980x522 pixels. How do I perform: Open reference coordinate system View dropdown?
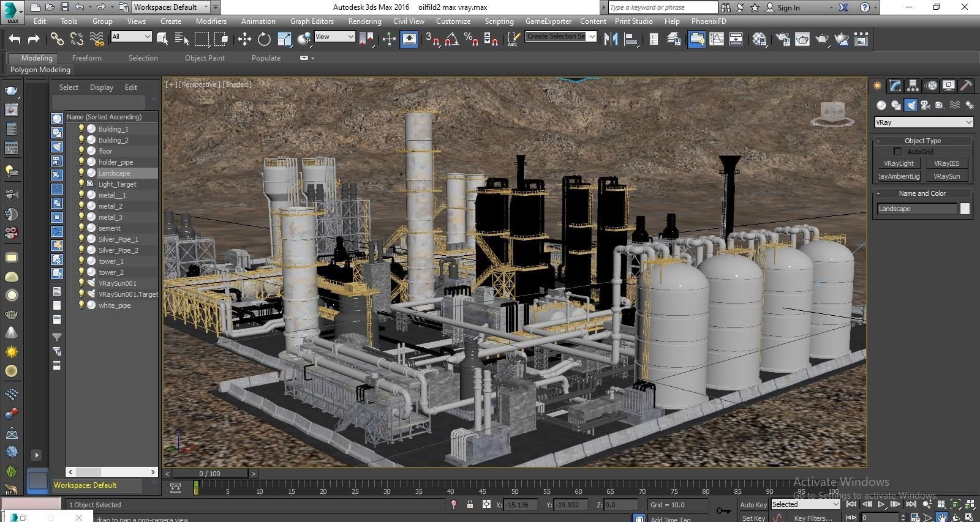(x=334, y=37)
